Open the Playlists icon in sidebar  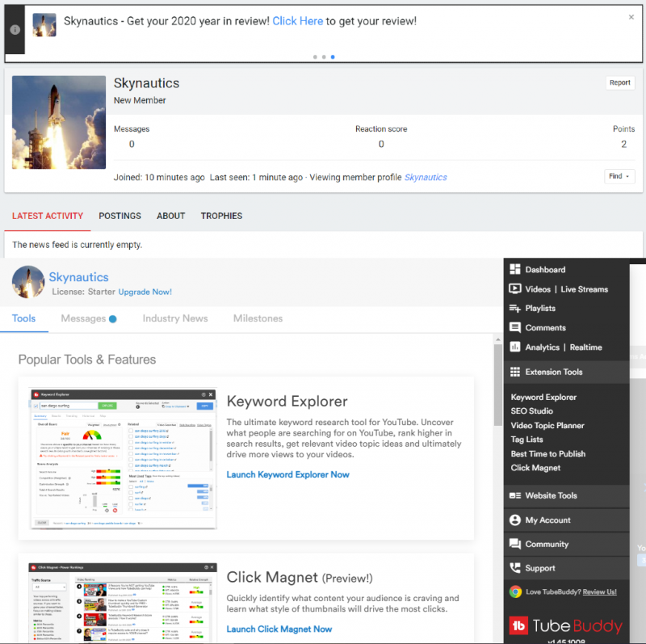pyautogui.click(x=515, y=308)
